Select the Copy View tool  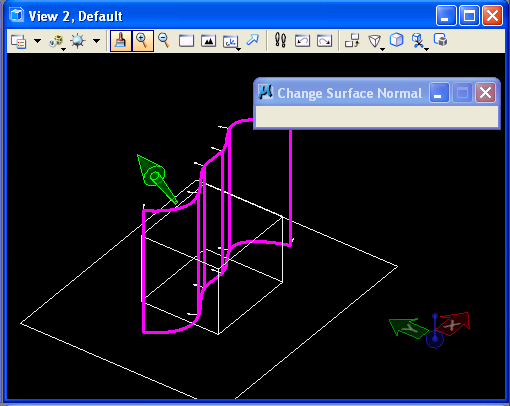tap(352, 40)
